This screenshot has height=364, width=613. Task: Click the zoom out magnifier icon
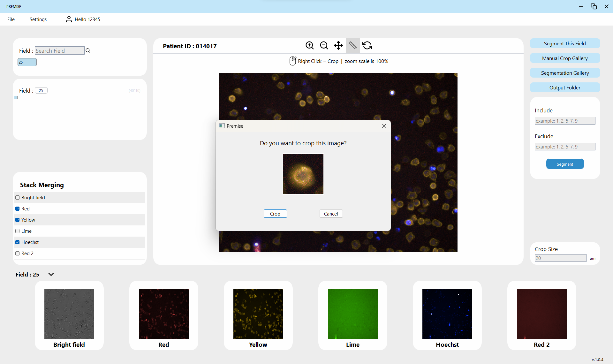(324, 45)
